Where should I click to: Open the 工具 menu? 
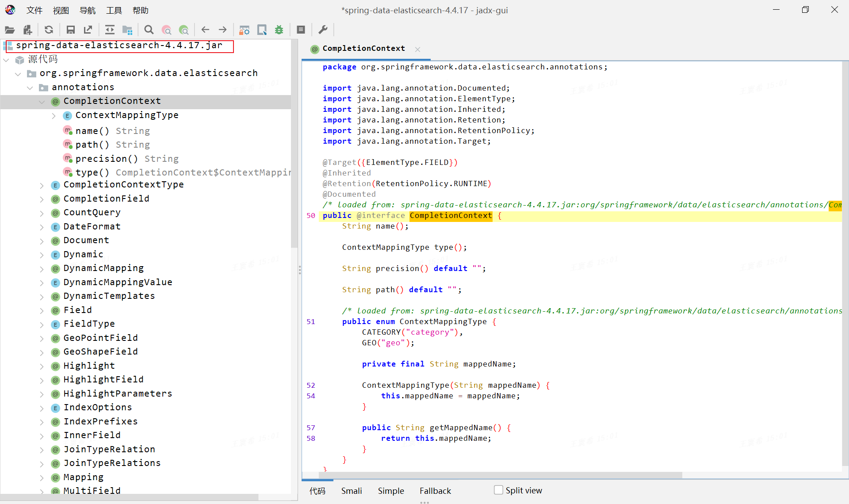tap(114, 10)
